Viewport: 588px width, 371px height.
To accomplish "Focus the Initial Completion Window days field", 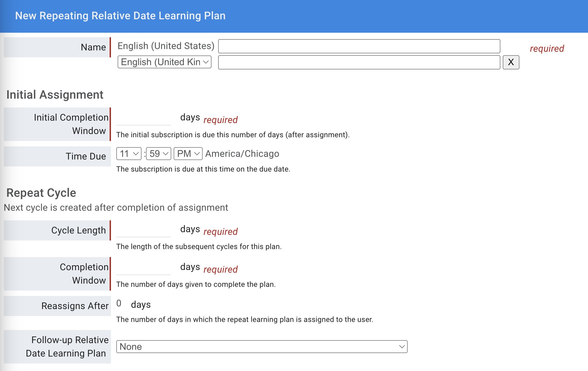I will click(x=144, y=119).
